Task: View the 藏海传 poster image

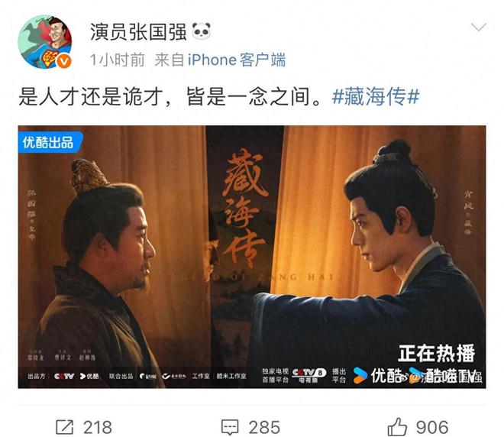Action: click(252, 257)
